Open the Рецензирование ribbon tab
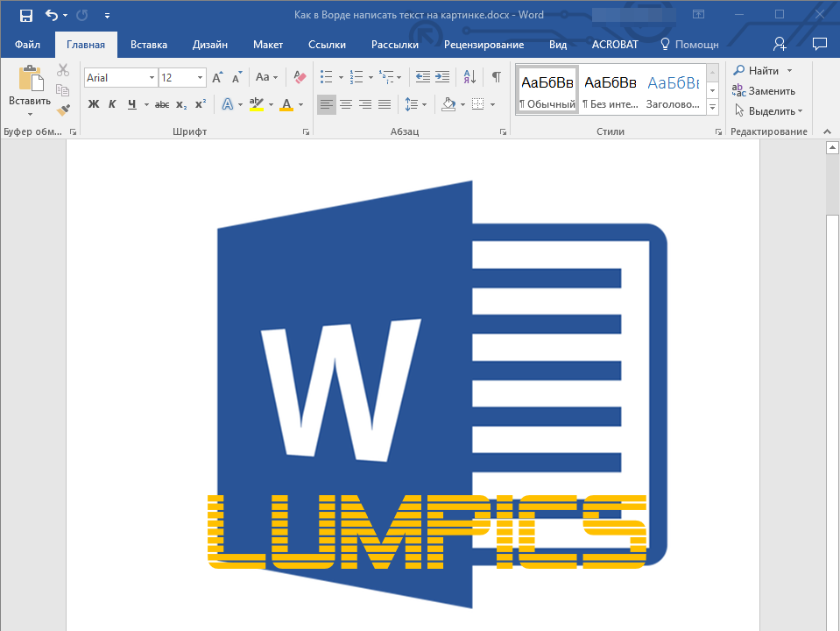The height and width of the screenshot is (631, 840). (484, 44)
